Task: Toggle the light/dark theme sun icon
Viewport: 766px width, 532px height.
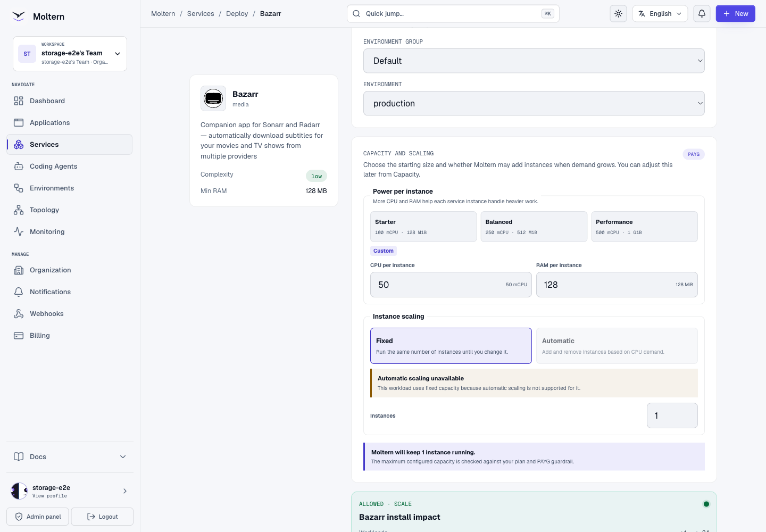Action: [618, 14]
